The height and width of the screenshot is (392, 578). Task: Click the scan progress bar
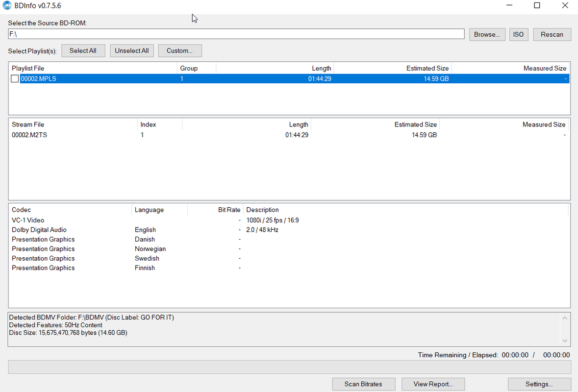(x=289, y=367)
